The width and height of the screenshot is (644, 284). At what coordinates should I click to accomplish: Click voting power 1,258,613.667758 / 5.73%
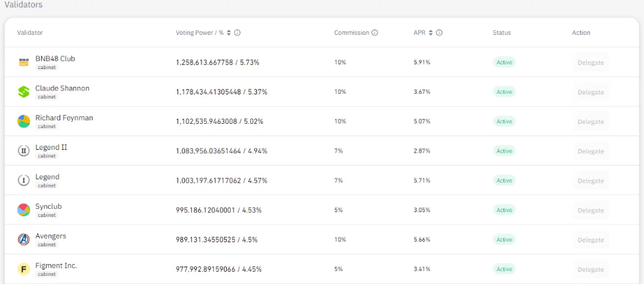[217, 63]
